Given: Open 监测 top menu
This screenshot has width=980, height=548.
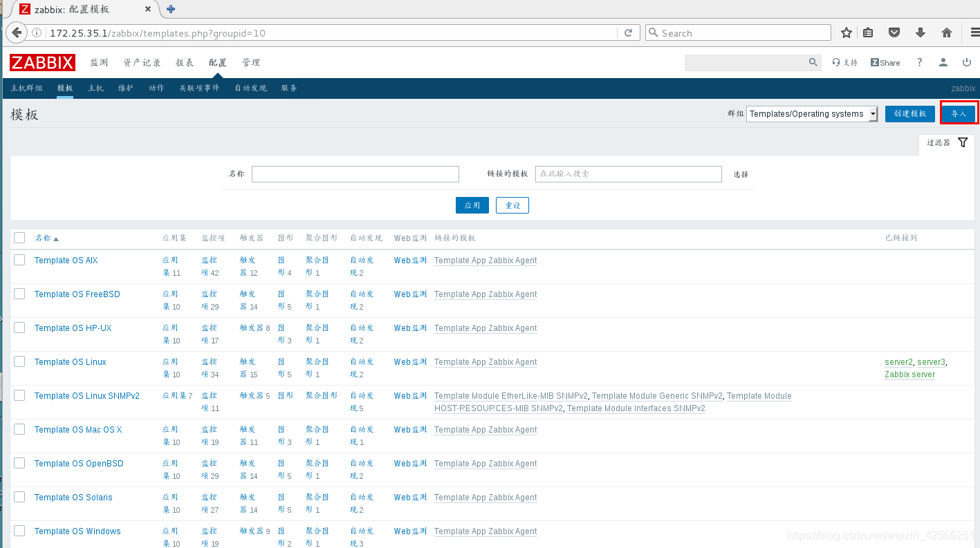Looking at the screenshot, I should point(99,62).
